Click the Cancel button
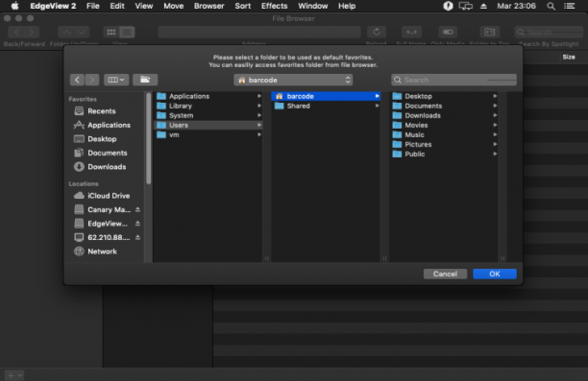The width and height of the screenshot is (588, 381). click(445, 274)
